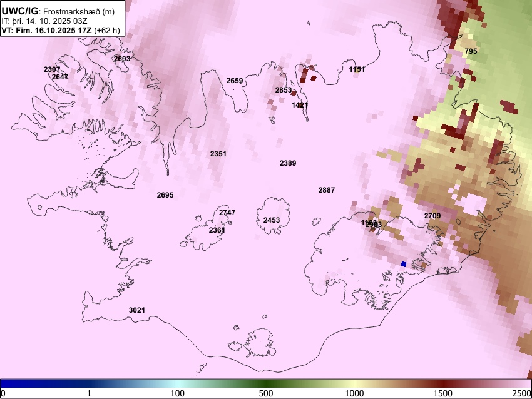Screen dimensions: 532x399
Task: Click the map value 2361
Action: point(217,230)
